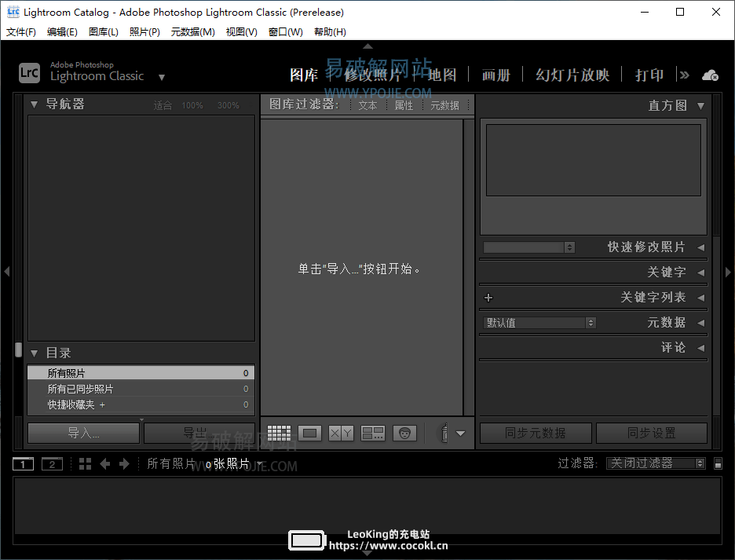
Task: Open the 照片(P) menu
Action: click(x=144, y=32)
